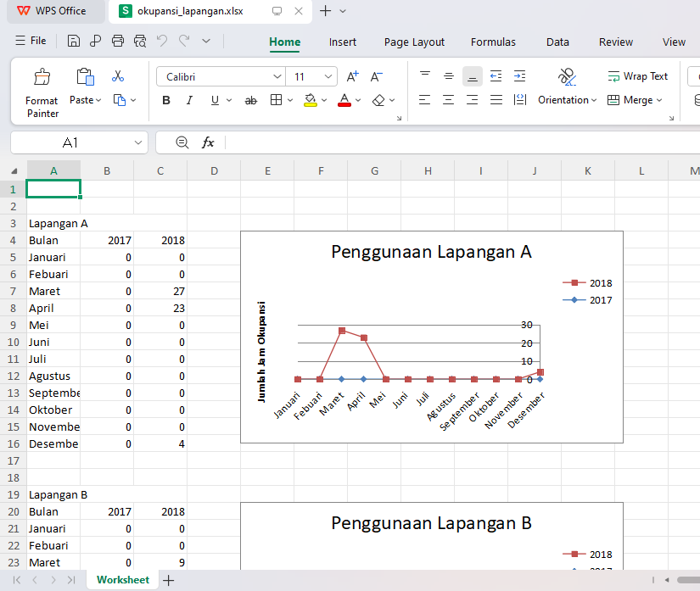This screenshot has width=700, height=591.
Task: Align text right
Action: (x=473, y=100)
